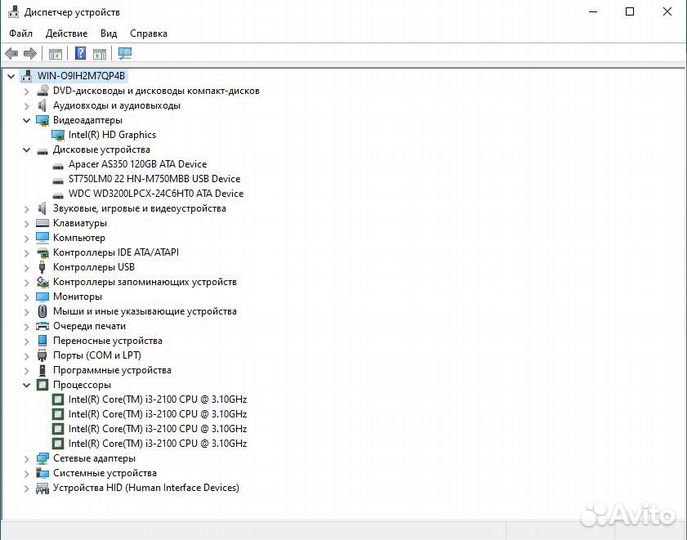Collapse the WIN-O9IH2M7QP4B root node
687x540 pixels.
tap(11, 76)
